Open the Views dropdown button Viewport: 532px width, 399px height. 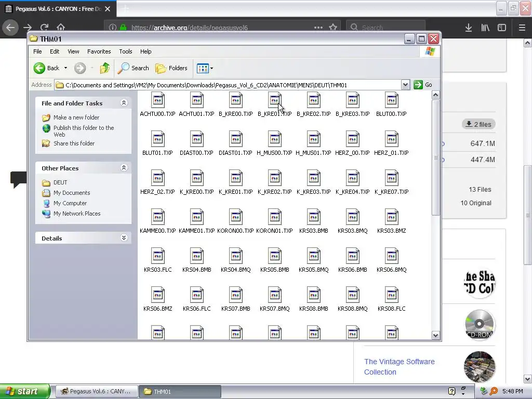pos(205,68)
